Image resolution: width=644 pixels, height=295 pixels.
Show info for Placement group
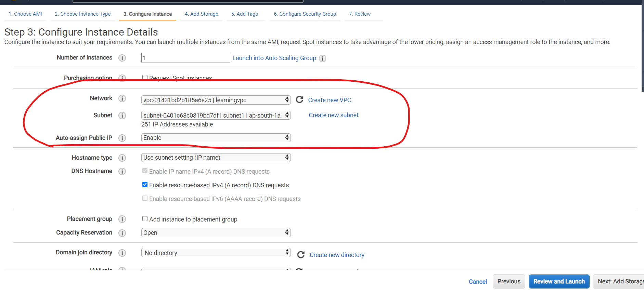coord(122,219)
